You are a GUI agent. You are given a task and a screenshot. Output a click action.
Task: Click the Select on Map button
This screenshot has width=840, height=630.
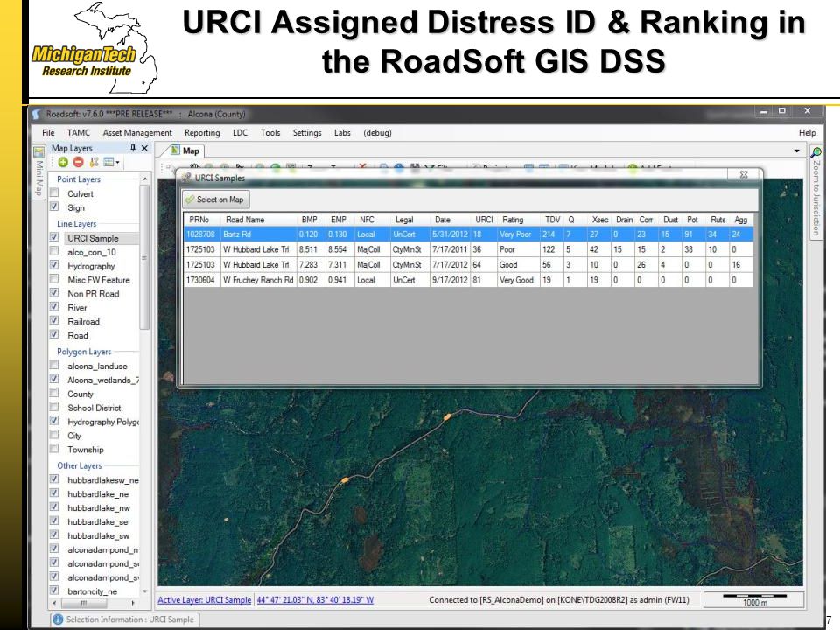(x=215, y=199)
